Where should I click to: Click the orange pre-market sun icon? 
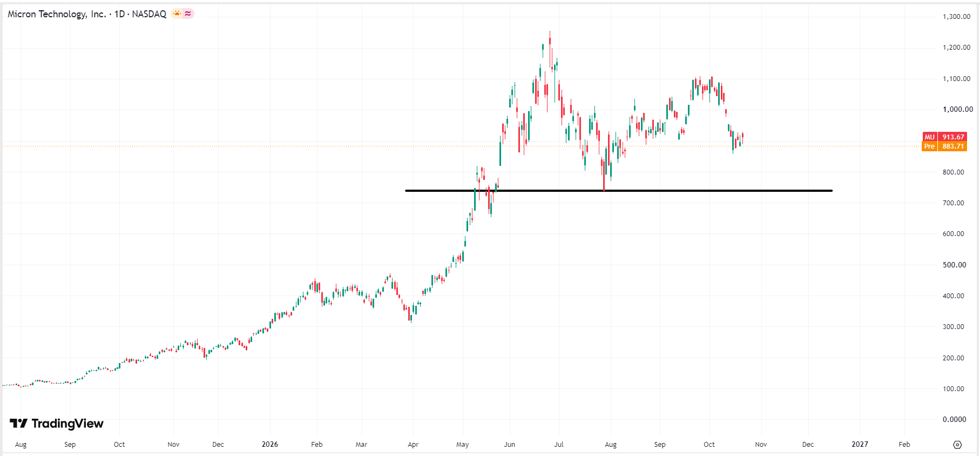coord(177,14)
